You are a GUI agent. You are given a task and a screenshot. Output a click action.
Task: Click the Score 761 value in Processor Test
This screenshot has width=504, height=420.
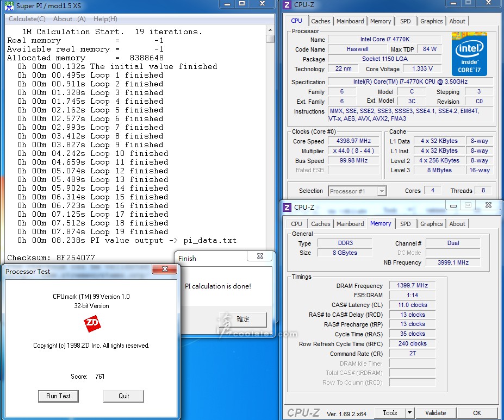point(100,377)
